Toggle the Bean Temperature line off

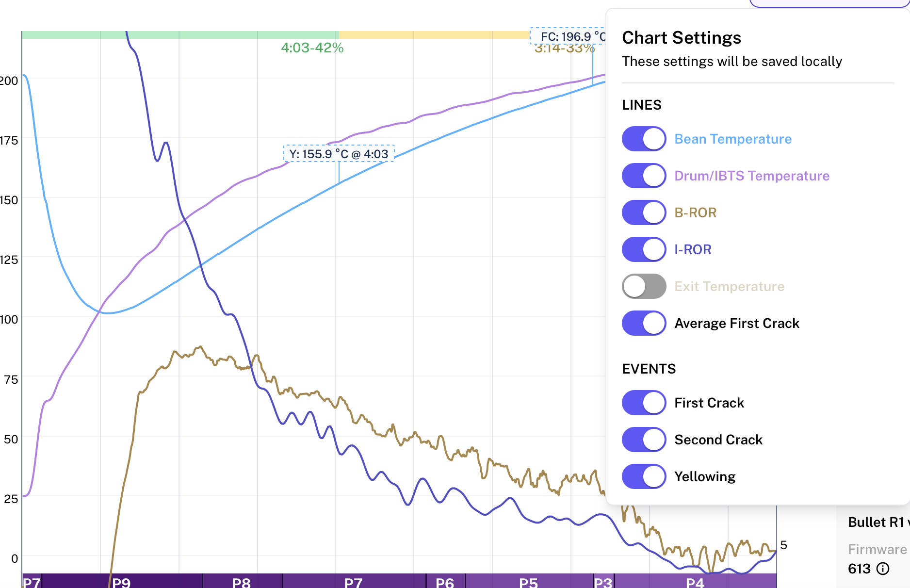[x=644, y=139]
